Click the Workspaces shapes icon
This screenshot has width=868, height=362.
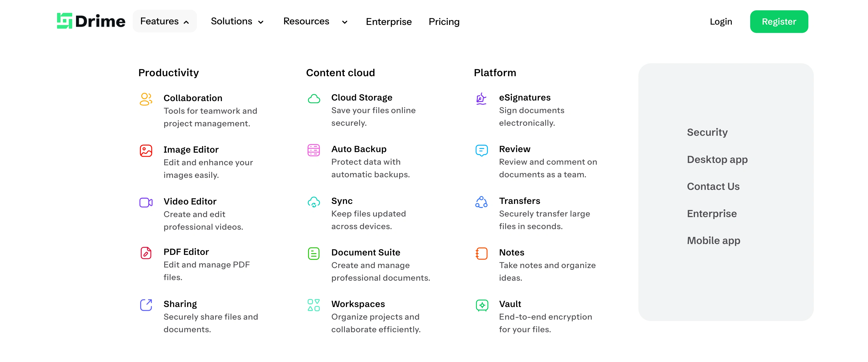pos(313,305)
